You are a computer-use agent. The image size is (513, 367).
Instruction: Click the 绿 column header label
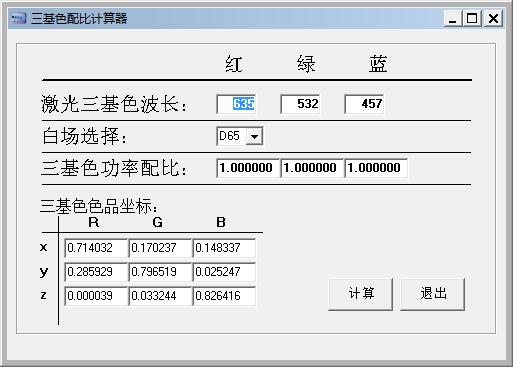[306, 64]
